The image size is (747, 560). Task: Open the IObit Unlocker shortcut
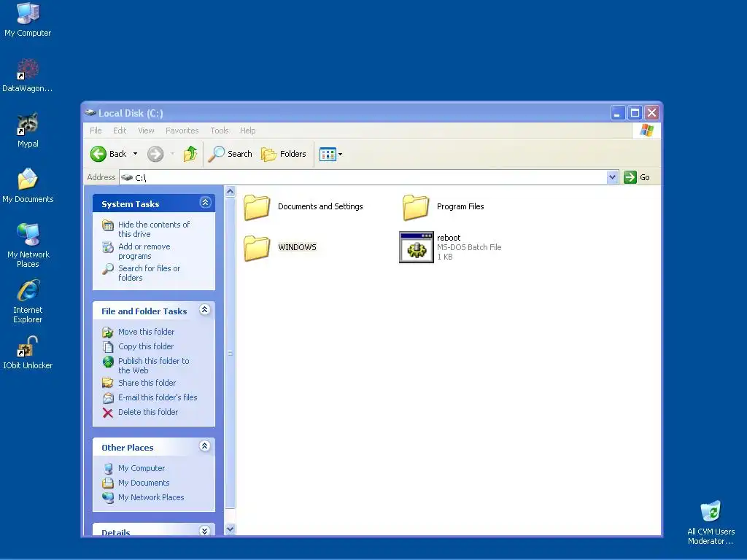[28, 352]
